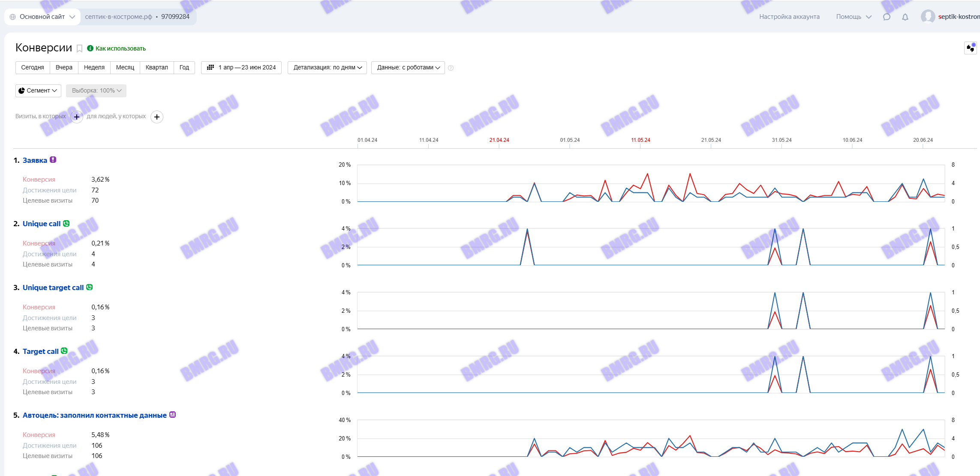
Task: Click the 21.04.24 marker on timeline
Action: [499, 140]
